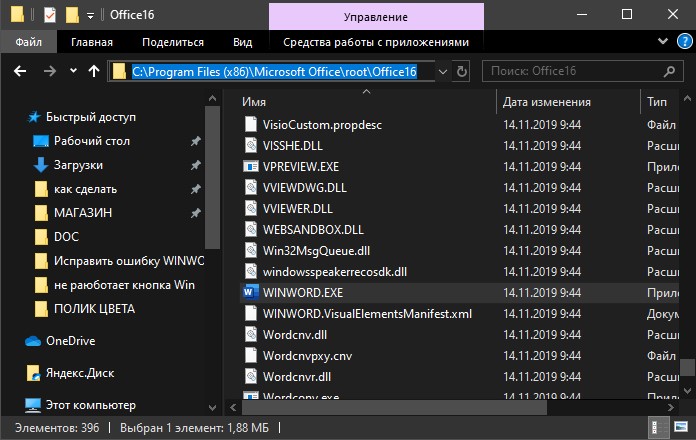This screenshot has width=696, height=440.
Task: Select the WEBSANDBOX.DLL file
Action: pyautogui.click(x=313, y=230)
